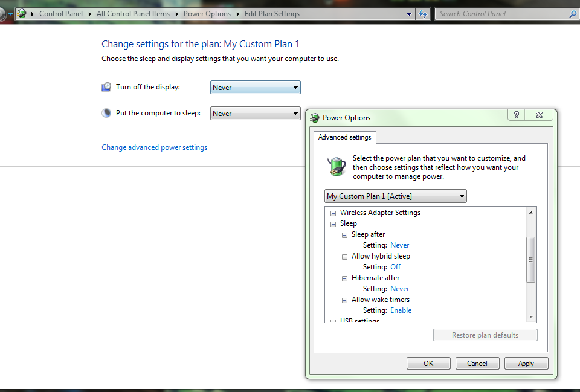Open the arrow after Control Panel breadcrumb
This screenshot has width=580, height=392.
pos(89,14)
